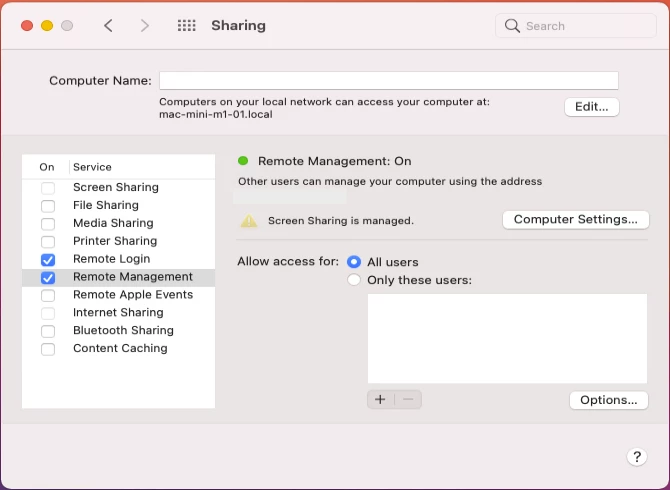
Task: Enable the Bluetooth Sharing checkbox
Action: (x=48, y=331)
